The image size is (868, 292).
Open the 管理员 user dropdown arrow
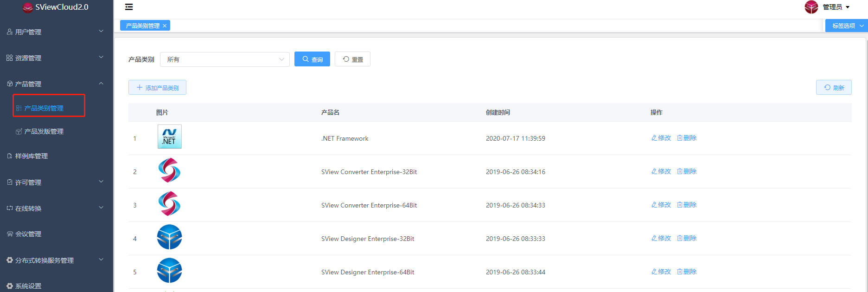(x=848, y=7)
